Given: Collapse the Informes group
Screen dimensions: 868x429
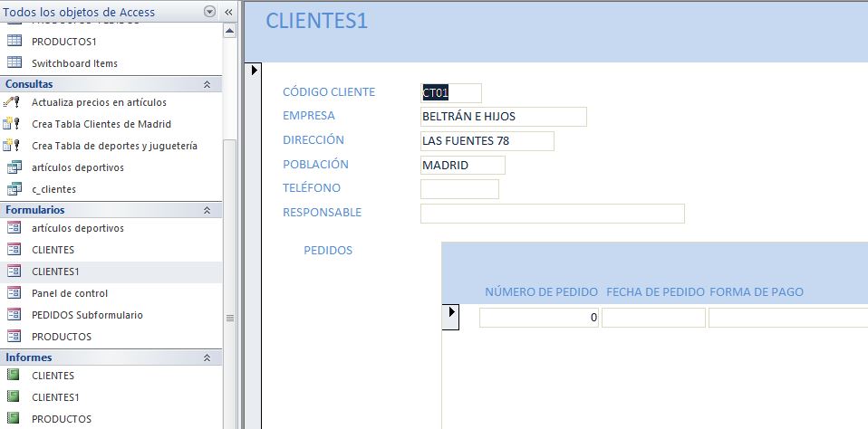Looking at the screenshot, I should [x=207, y=357].
